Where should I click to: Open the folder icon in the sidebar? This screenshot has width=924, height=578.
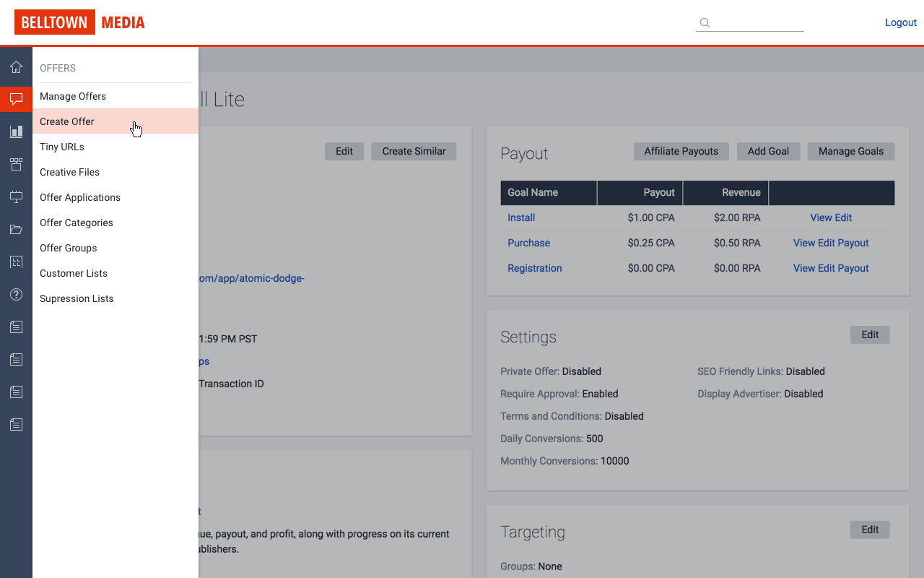(16, 229)
